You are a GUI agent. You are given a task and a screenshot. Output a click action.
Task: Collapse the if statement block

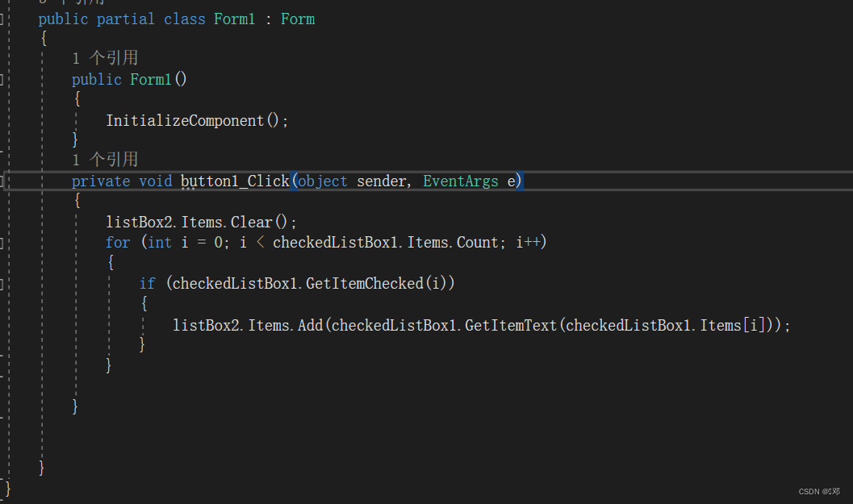click(x=3, y=284)
